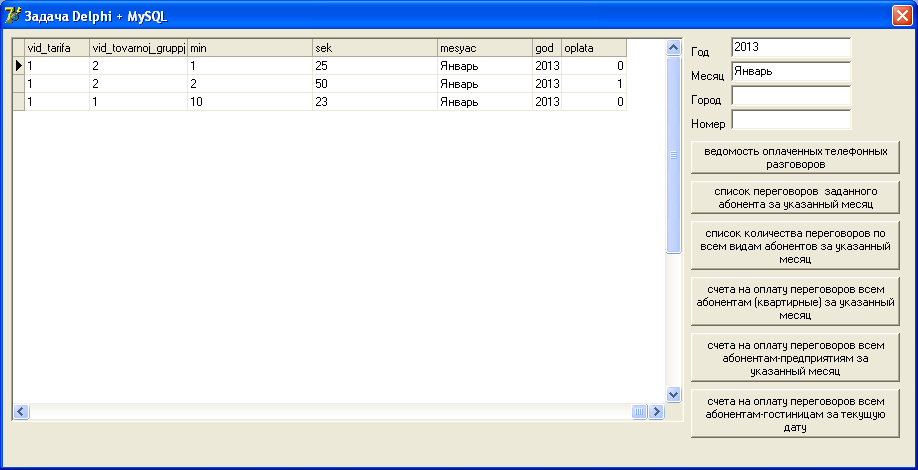Image resolution: width=918 pixels, height=470 pixels.
Task: Click the min column header
Action: click(x=250, y=48)
